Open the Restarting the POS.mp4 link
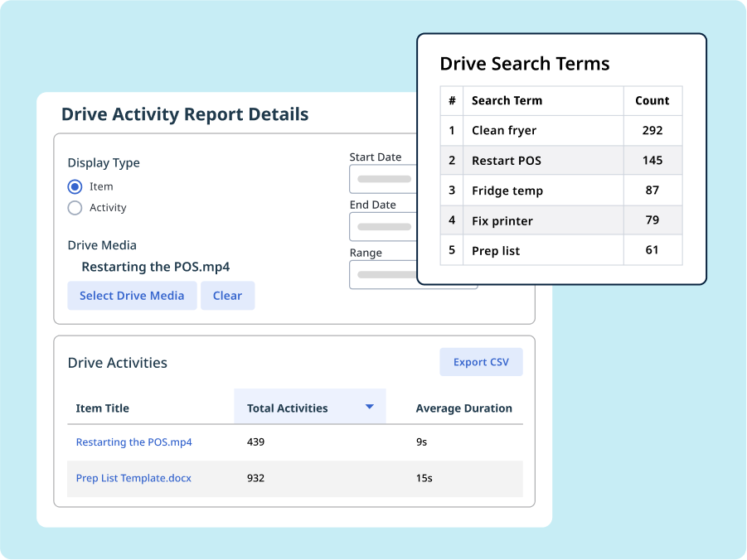Image resolution: width=747 pixels, height=560 pixels. tap(133, 442)
